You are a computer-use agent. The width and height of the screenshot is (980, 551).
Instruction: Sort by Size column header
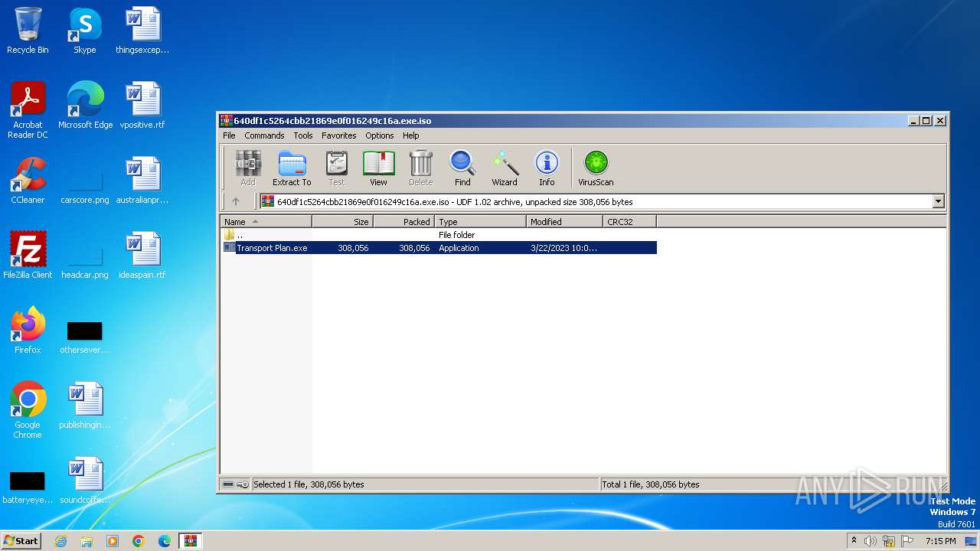tap(342, 222)
